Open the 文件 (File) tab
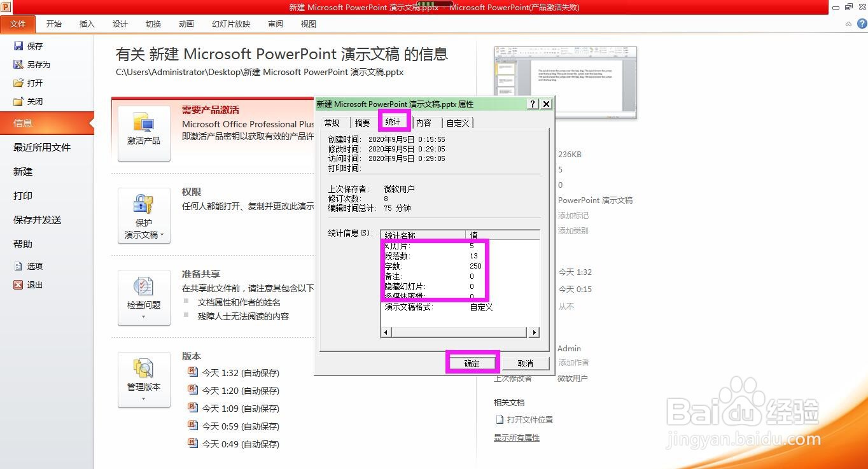The height and width of the screenshot is (469, 868). tap(18, 24)
